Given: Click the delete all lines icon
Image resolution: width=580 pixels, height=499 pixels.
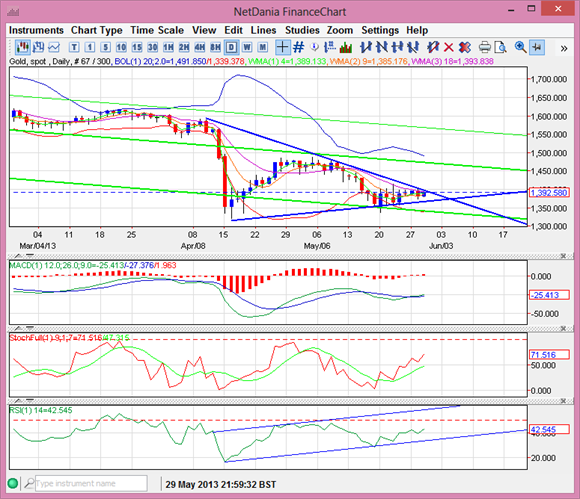Looking at the screenshot, I should [465, 47].
